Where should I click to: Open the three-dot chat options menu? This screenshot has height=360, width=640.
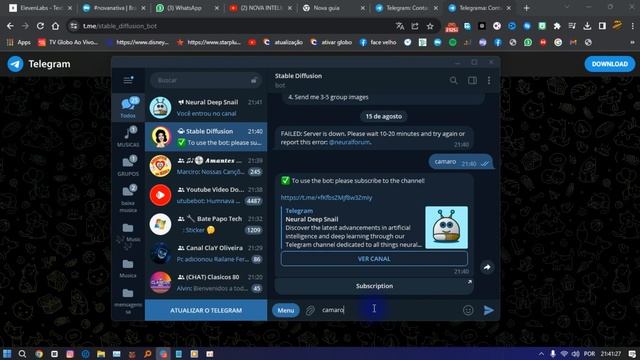[x=489, y=80]
